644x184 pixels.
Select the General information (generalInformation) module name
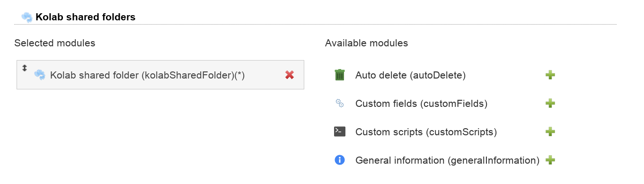coord(447,160)
